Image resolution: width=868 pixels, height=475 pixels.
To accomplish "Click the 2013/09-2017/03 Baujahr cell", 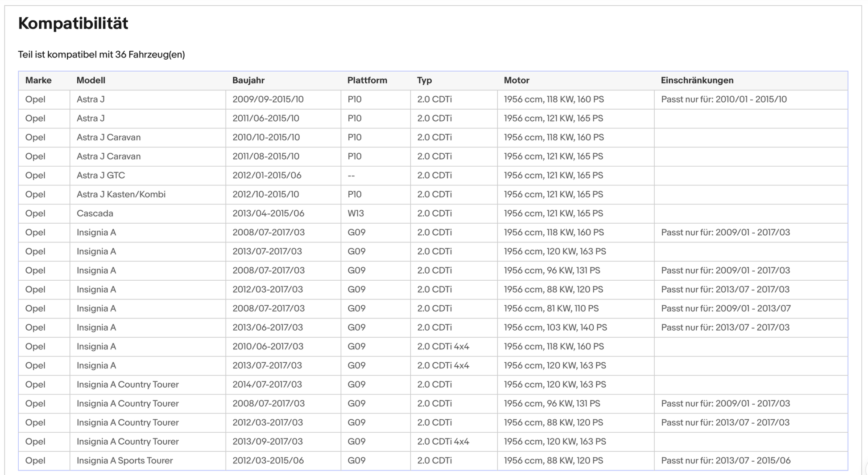I will tap(283, 442).
